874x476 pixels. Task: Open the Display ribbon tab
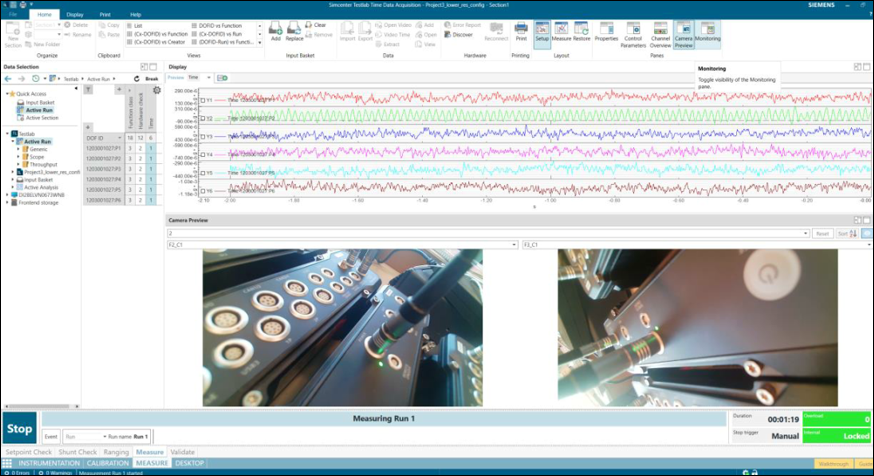(x=75, y=14)
